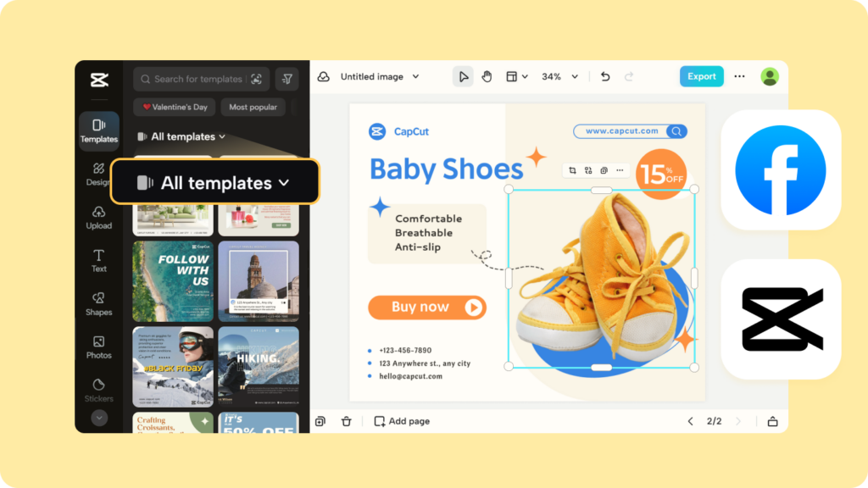
Task: Select the hand pan tool
Action: pos(487,76)
